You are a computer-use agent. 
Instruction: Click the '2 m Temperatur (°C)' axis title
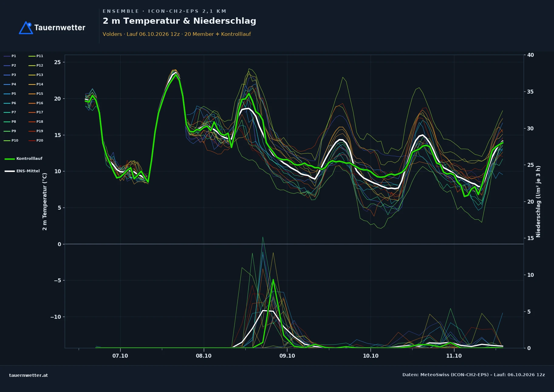coord(45,201)
